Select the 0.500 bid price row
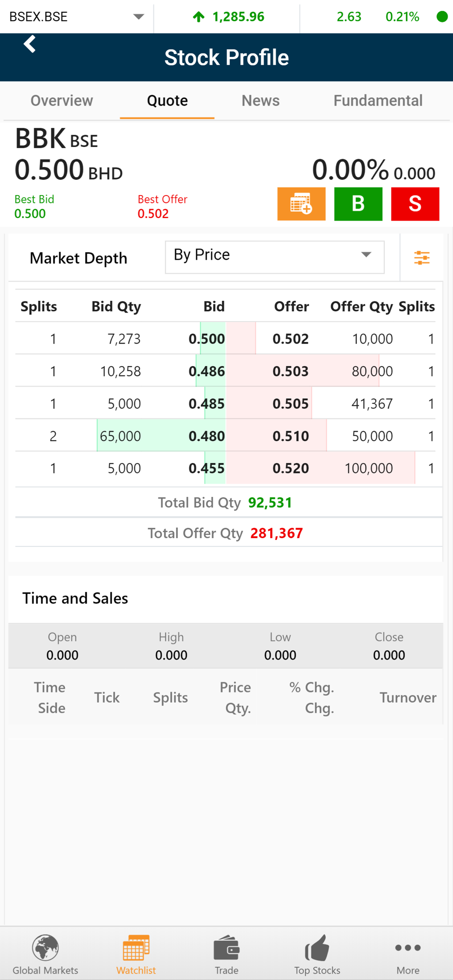 pyautogui.click(x=207, y=339)
